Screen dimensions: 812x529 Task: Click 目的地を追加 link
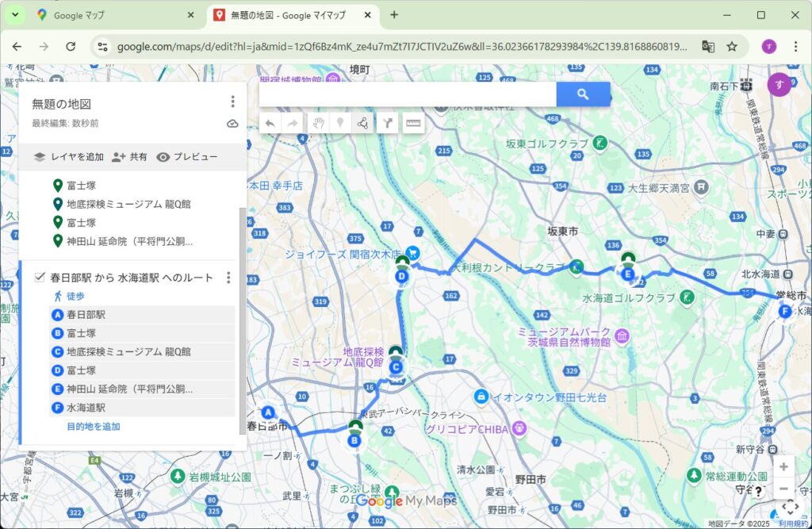point(94,427)
